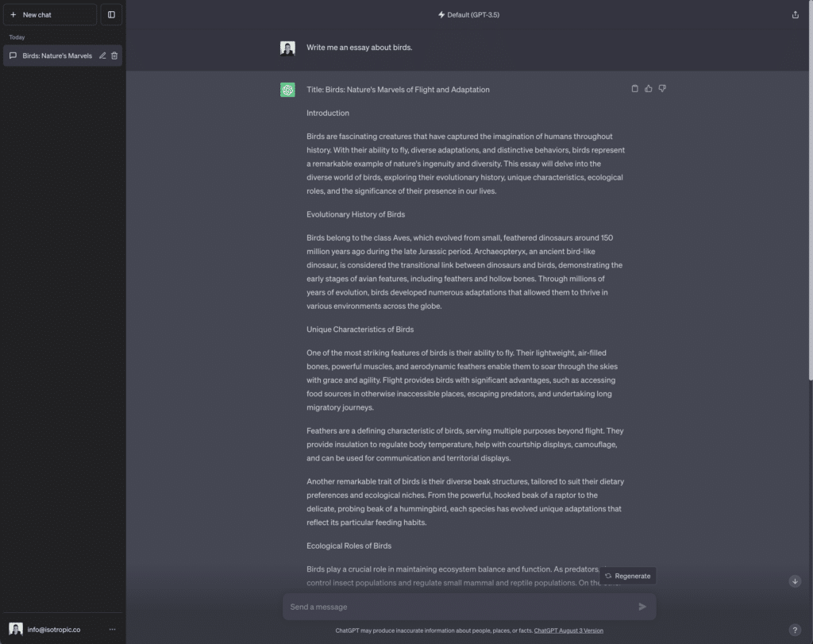Click the paragraph beginning 'Feathers are a defining'
Viewport: 813px width, 644px height.
pos(465,445)
